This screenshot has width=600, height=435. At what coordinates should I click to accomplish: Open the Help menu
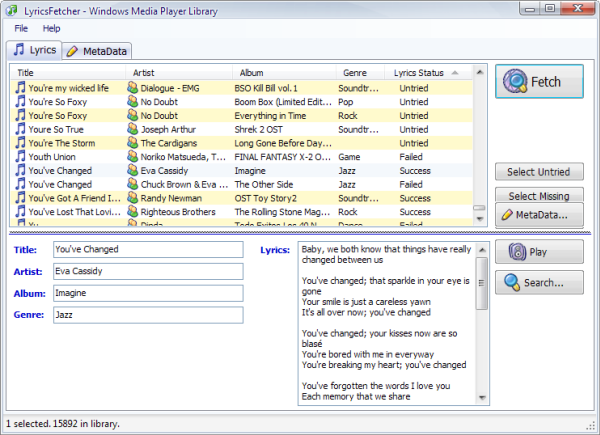[51, 28]
